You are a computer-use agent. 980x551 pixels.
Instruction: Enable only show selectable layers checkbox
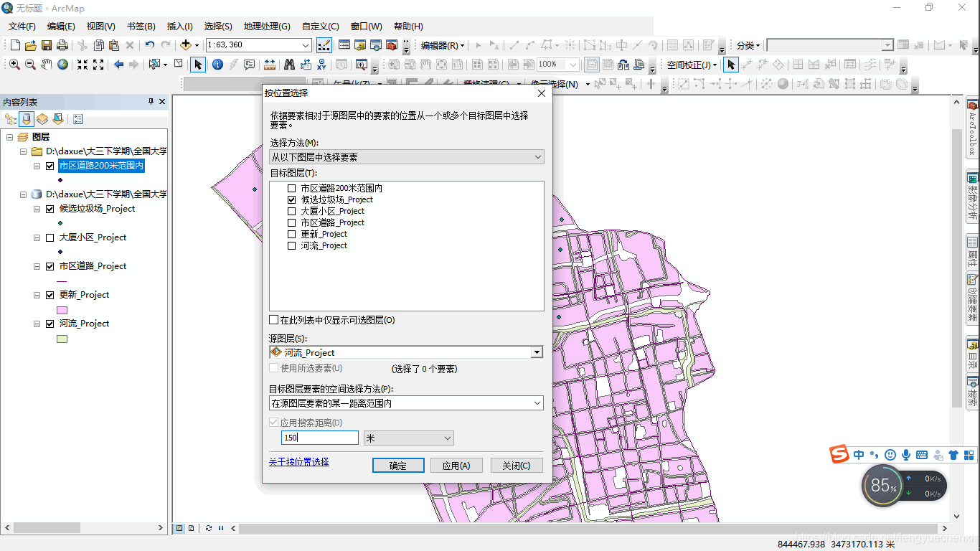pyautogui.click(x=273, y=320)
